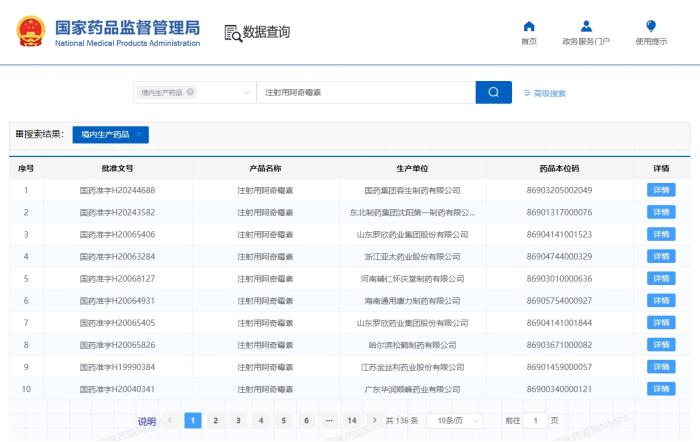
Task: Click the 生产单位 column header
Action: point(412,168)
